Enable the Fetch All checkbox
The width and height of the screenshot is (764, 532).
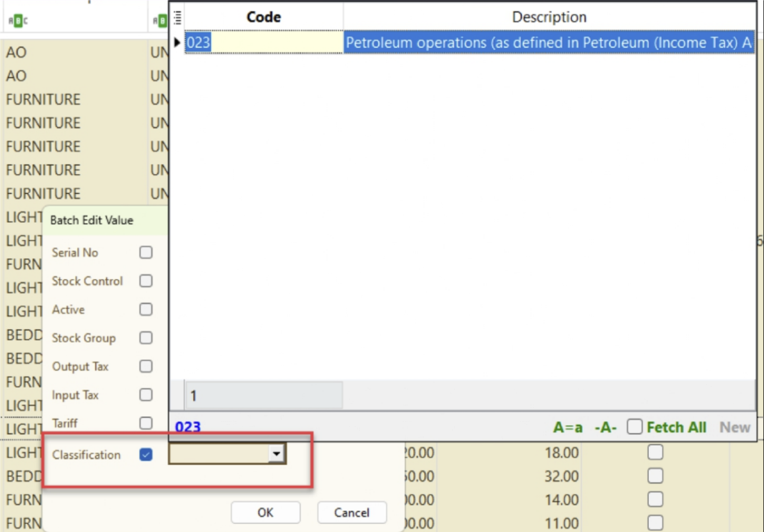click(x=635, y=426)
